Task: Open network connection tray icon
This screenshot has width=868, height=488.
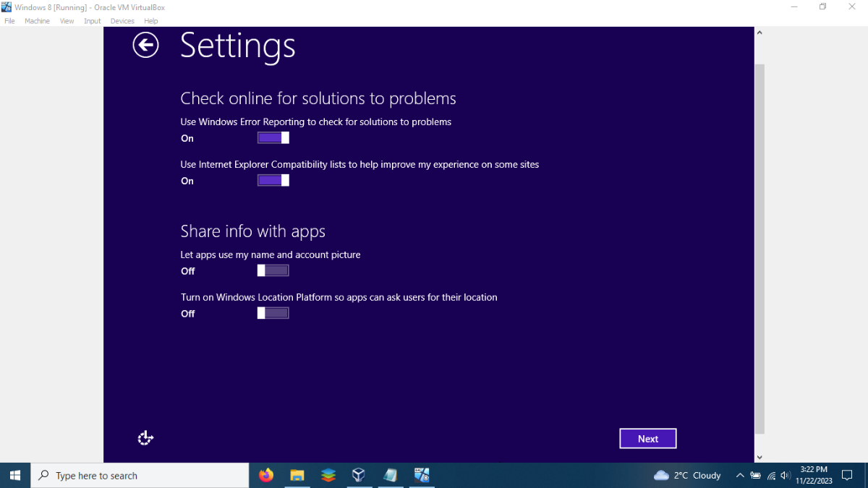Action: [x=771, y=475]
